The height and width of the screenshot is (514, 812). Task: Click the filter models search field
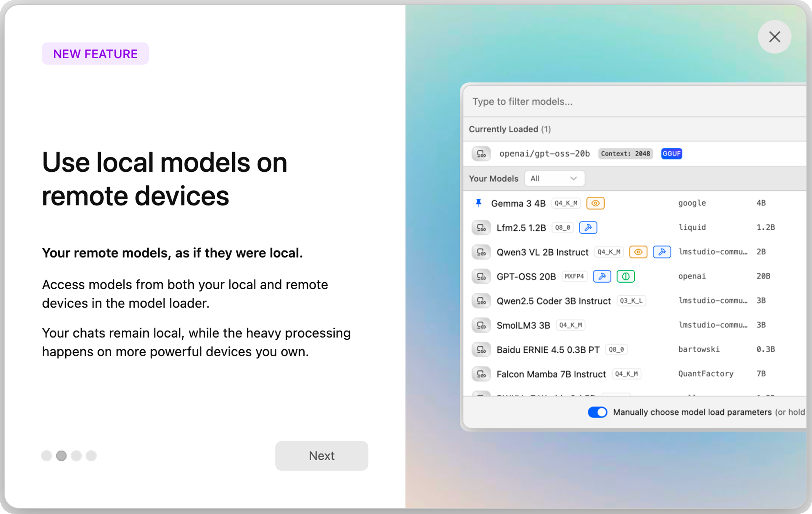pyautogui.click(x=634, y=101)
